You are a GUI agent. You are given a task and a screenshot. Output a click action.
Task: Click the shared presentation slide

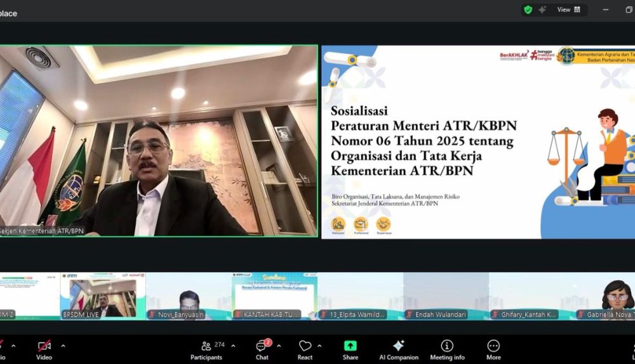[x=478, y=141]
